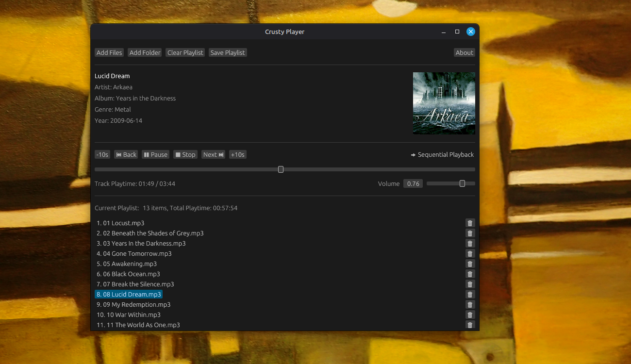Skip forward 10 seconds

[x=237, y=155]
